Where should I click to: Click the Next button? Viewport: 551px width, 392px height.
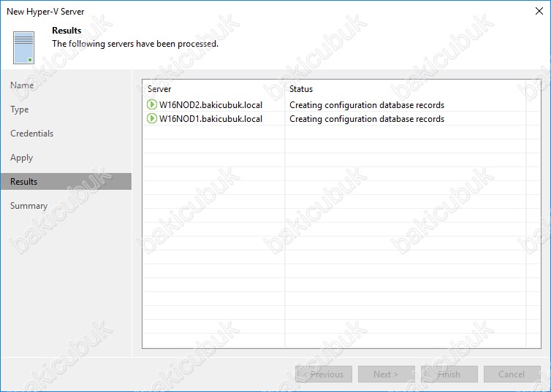(x=386, y=374)
